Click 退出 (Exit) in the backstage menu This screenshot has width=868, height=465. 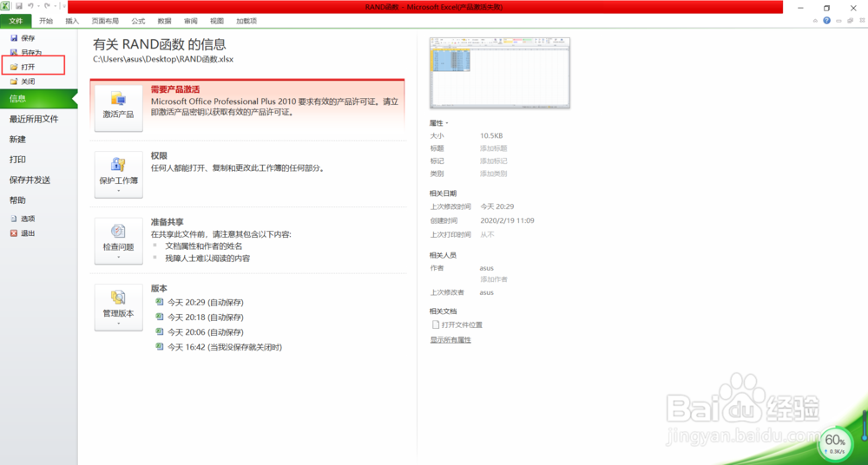tap(23, 233)
